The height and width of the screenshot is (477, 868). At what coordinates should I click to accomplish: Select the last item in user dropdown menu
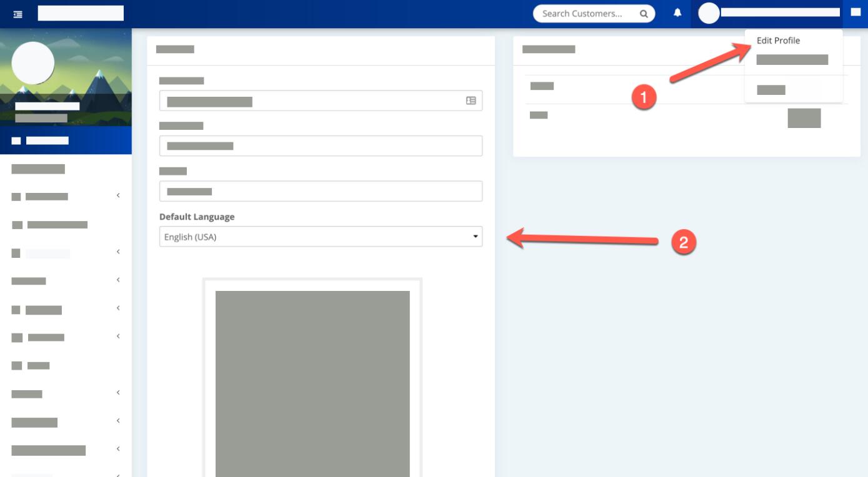tap(771, 90)
